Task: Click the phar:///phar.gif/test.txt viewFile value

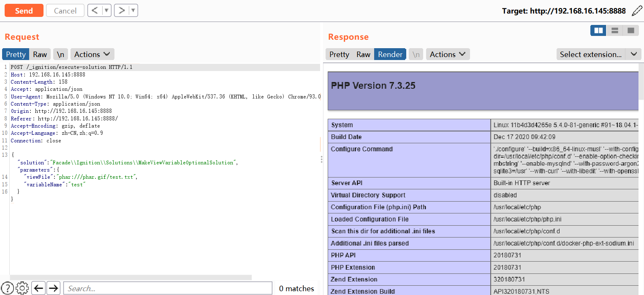Action: tap(97, 177)
